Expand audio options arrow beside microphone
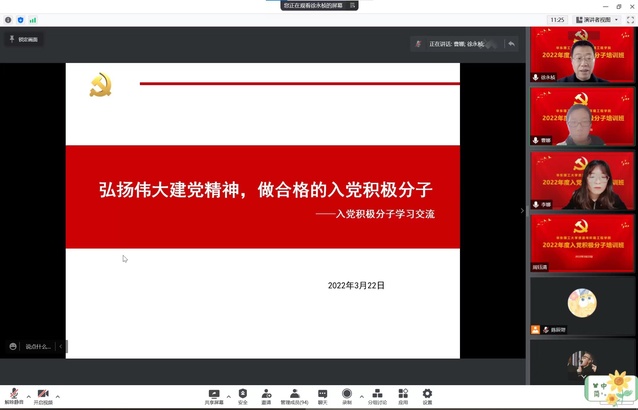Image resolution: width=638 pixels, height=410 pixels. coord(28,396)
